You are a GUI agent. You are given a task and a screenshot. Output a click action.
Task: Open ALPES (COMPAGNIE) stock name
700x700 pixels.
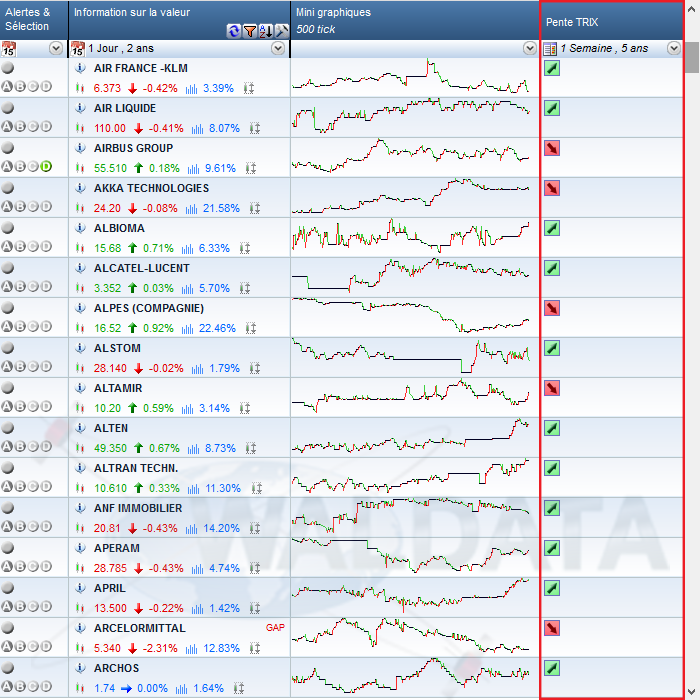coord(149,308)
